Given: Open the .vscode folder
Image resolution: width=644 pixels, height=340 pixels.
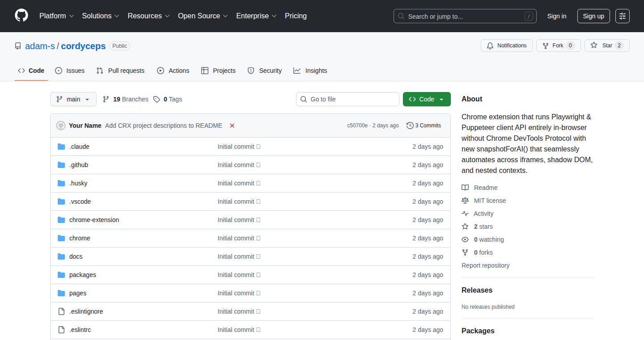Looking at the screenshot, I should 80,201.
